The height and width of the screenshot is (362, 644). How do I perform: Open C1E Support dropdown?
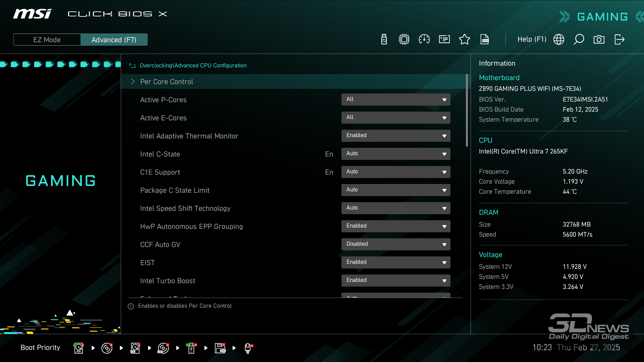coord(396,172)
